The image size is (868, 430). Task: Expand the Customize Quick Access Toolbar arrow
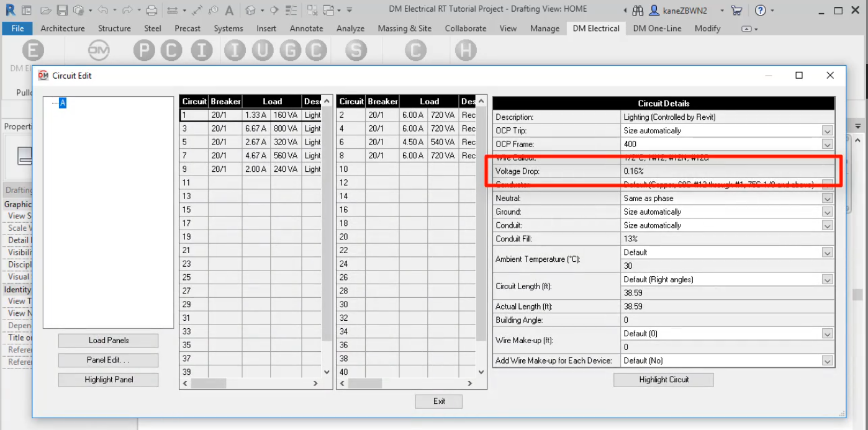pos(350,11)
